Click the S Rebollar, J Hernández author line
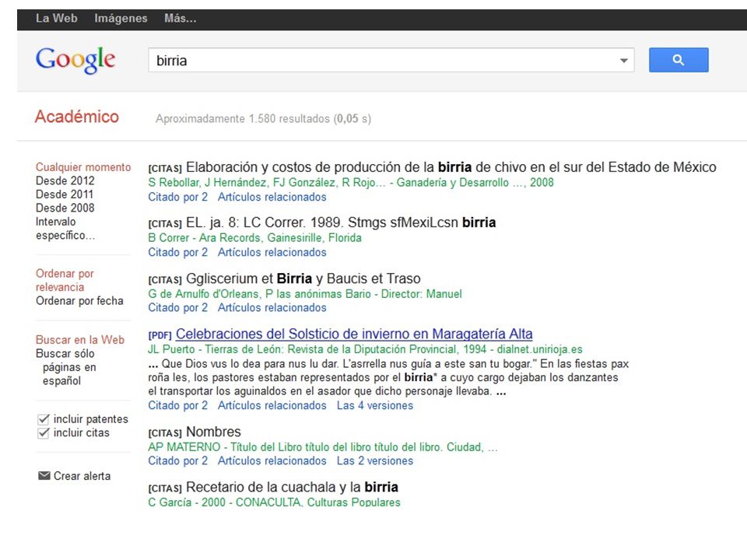 [351, 183]
